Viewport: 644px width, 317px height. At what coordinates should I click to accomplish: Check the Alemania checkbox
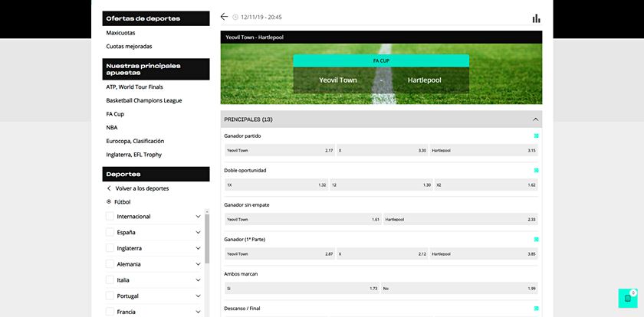pyautogui.click(x=110, y=264)
